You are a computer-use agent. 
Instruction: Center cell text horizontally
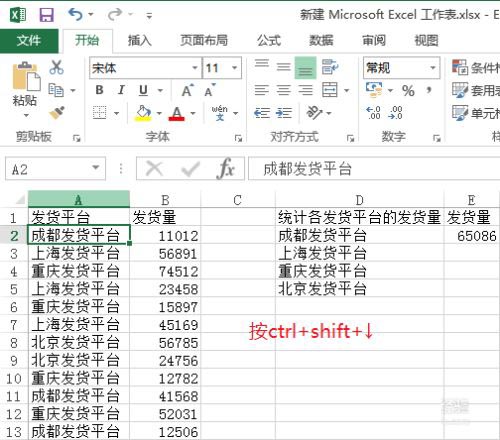[283, 90]
